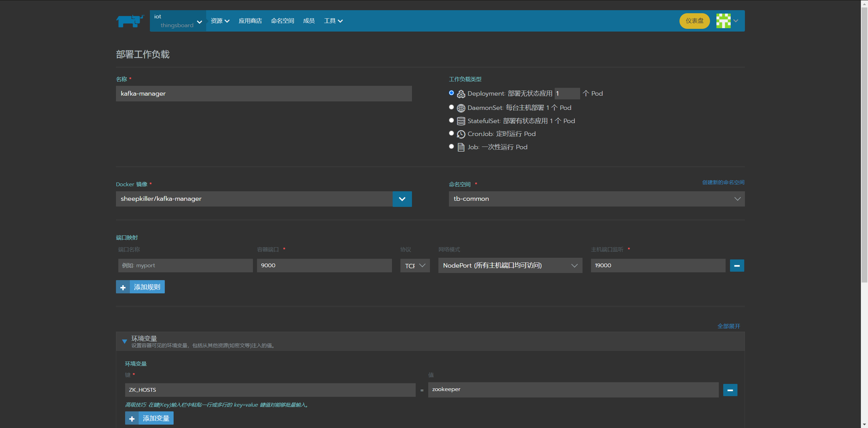Viewport: 868px width, 428px height.
Task: Click the 添加变量 button
Action: [149, 418]
